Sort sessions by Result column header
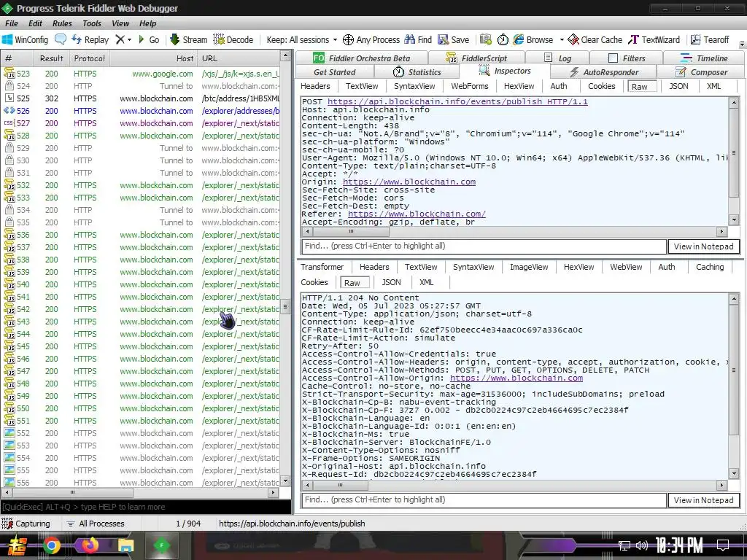747x560 pixels. click(52, 58)
